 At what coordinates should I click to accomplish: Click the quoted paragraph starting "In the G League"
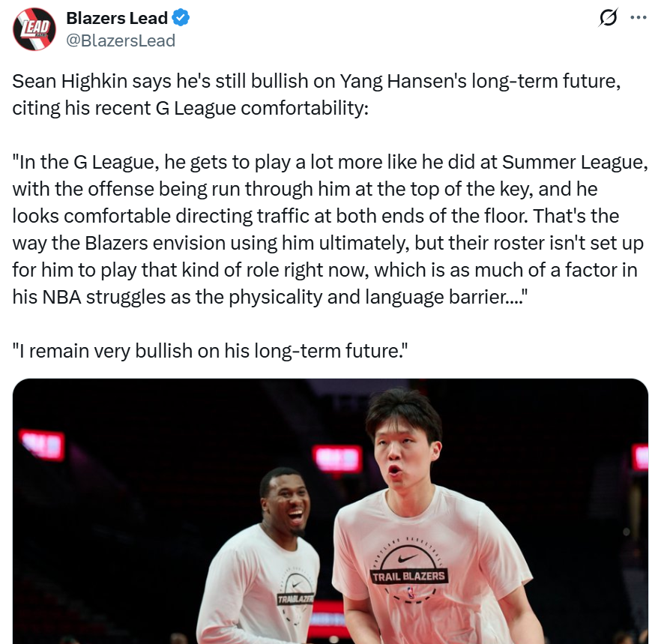tap(330, 229)
